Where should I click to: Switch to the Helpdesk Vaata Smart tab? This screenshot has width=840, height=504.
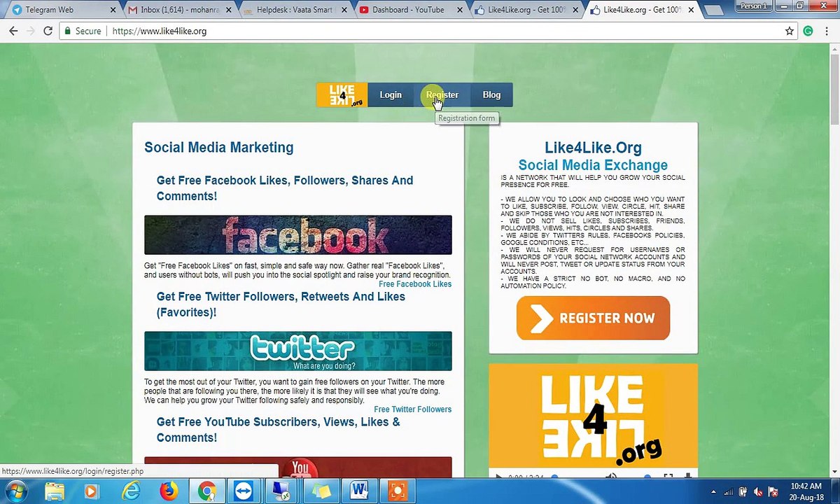(x=294, y=10)
